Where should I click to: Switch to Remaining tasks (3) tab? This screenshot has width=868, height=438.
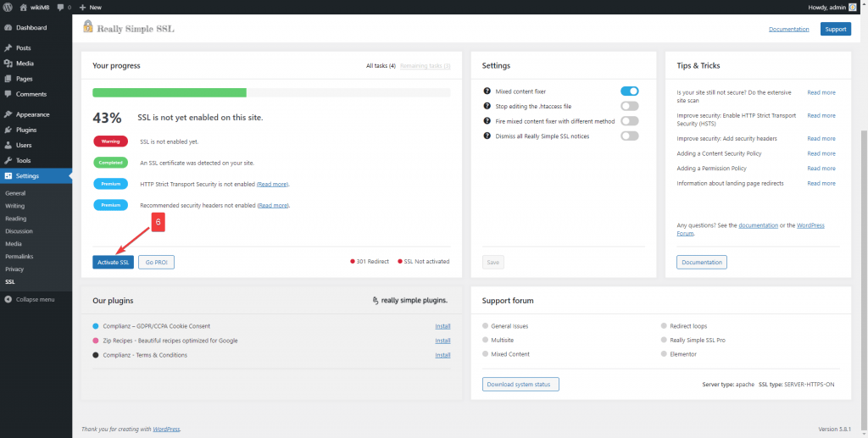(x=426, y=66)
